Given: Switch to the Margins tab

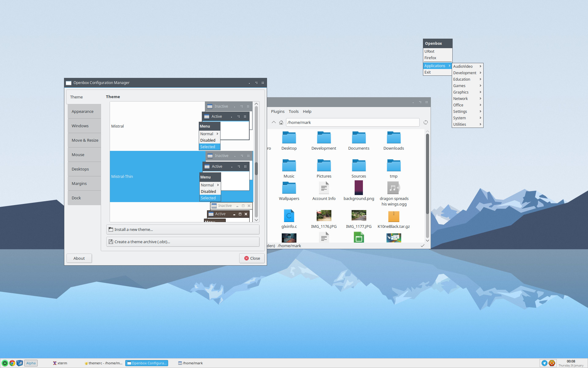Looking at the screenshot, I should [x=84, y=183].
